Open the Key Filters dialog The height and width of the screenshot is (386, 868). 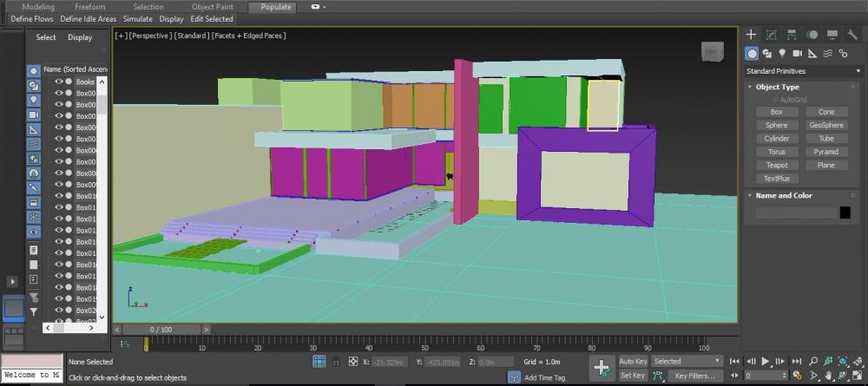(694, 376)
